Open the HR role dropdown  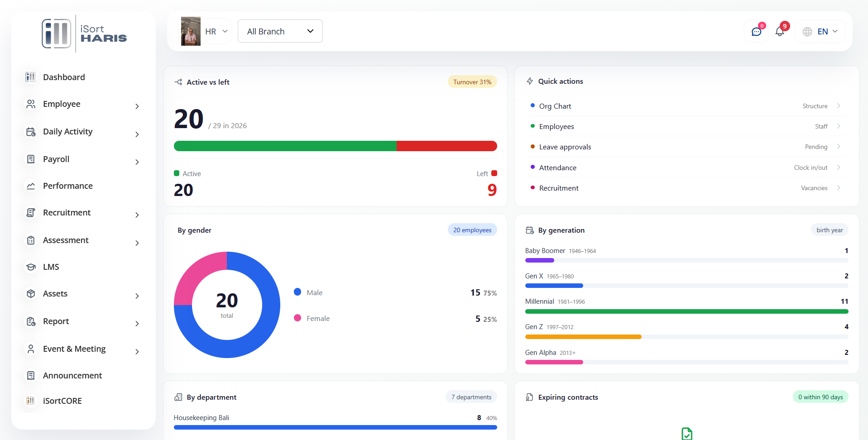[217, 32]
